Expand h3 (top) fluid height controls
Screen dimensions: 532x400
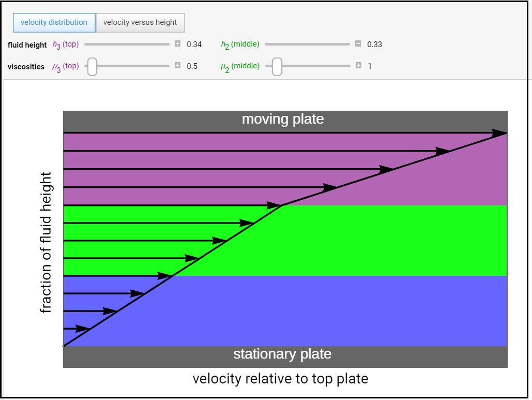coord(177,44)
